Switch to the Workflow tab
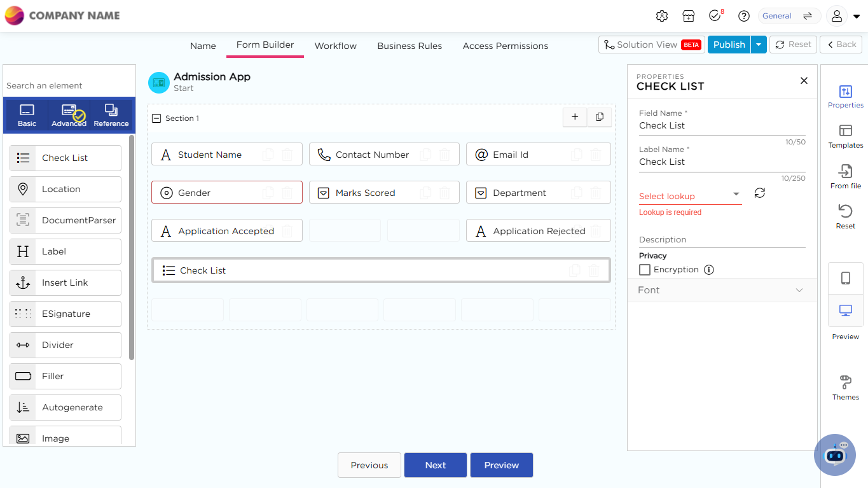Screen dimensions: 868x488 (x=335, y=46)
